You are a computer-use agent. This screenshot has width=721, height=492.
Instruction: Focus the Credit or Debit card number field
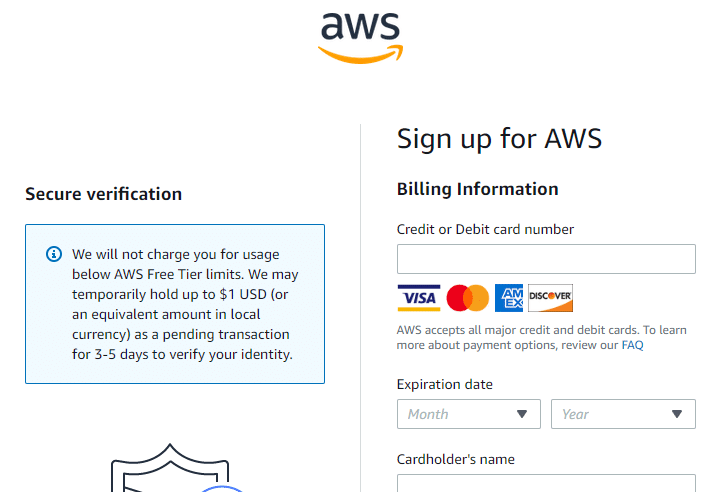545,259
